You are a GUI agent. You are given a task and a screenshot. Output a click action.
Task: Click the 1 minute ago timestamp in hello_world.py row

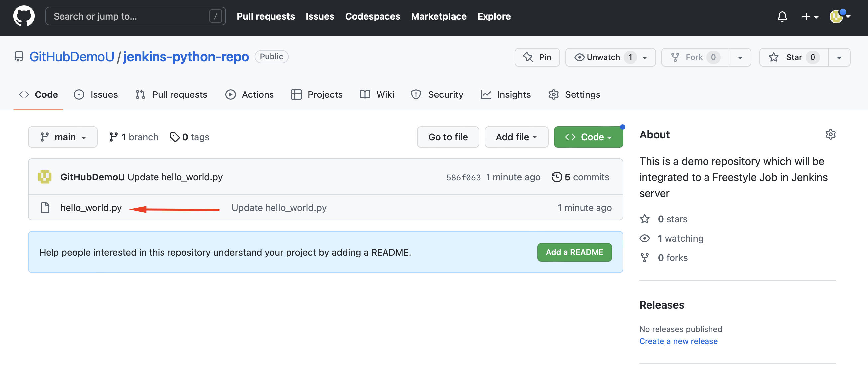coord(584,208)
